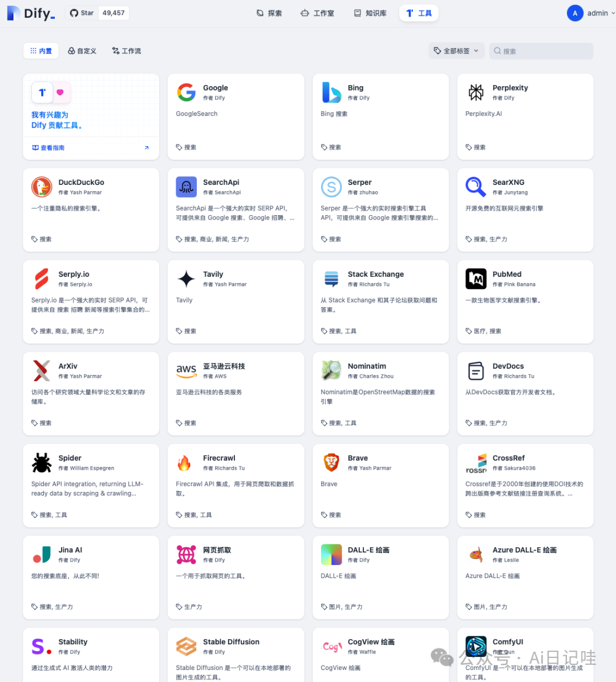Click the Spider bug icon
The width and height of the screenshot is (616, 682).
[42, 463]
